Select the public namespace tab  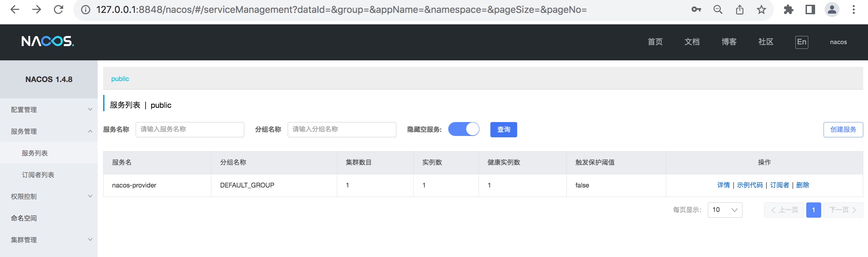coord(120,79)
